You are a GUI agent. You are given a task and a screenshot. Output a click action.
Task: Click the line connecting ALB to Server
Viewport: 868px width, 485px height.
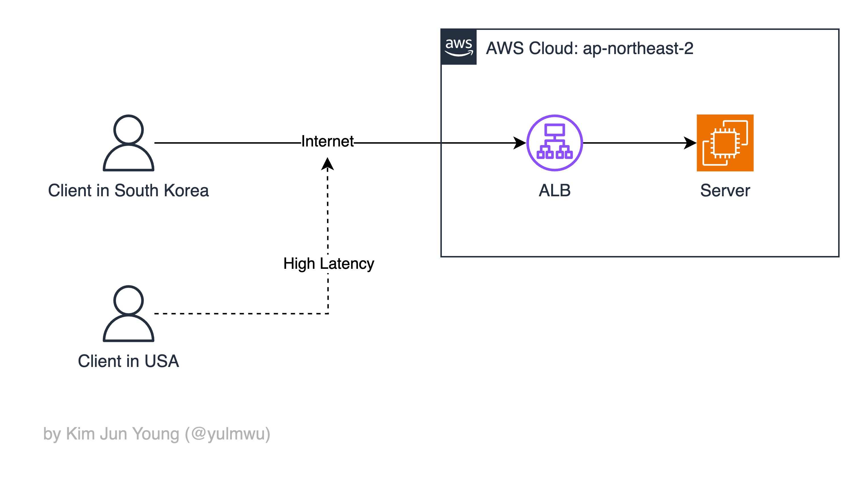pos(634,143)
